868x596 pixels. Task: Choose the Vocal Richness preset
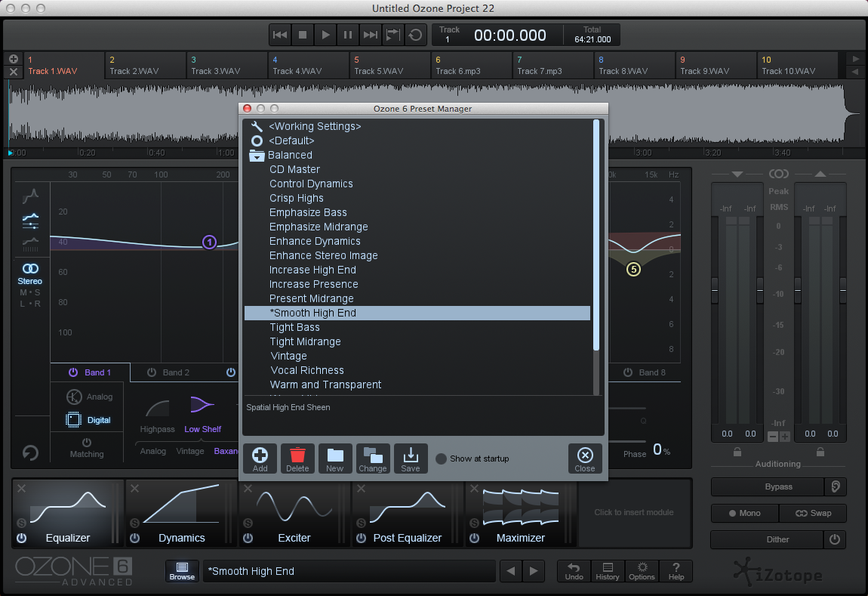306,370
